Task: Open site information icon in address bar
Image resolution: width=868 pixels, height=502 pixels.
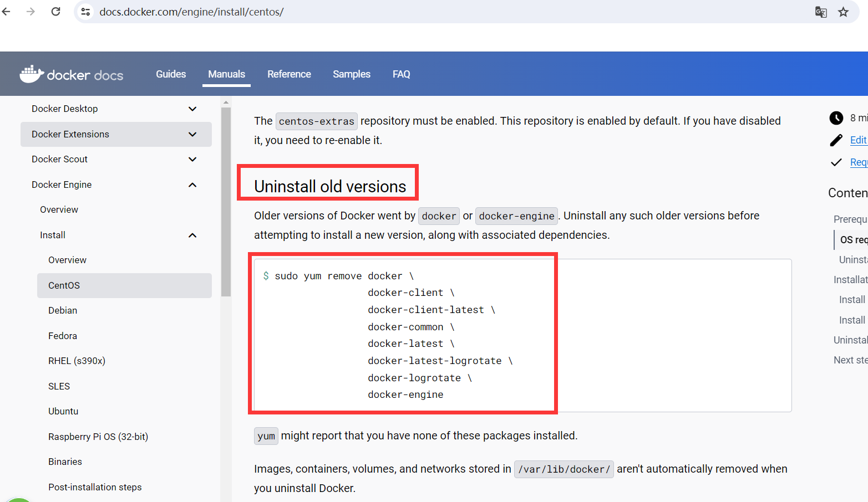Action: pos(85,12)
